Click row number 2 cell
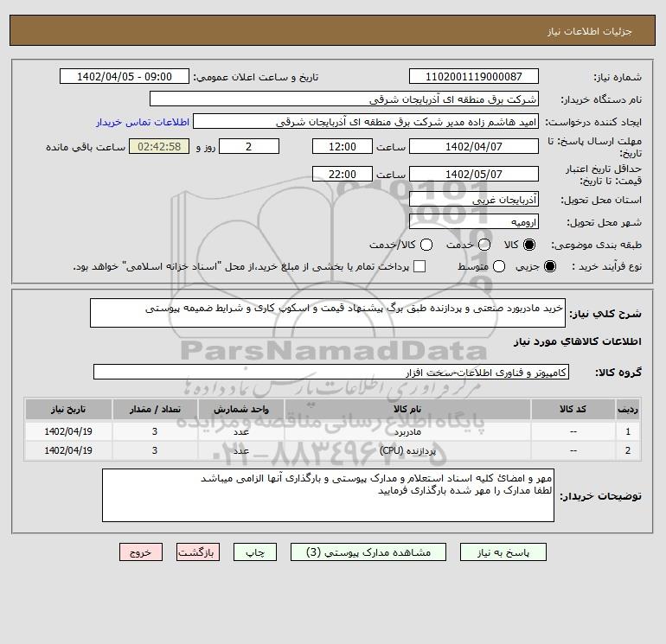666x644 pixels. [628, 450]
